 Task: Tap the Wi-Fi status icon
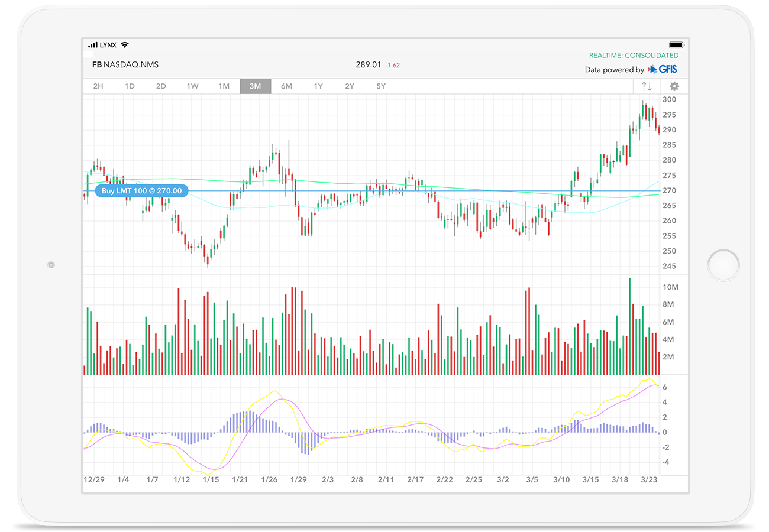124,45
